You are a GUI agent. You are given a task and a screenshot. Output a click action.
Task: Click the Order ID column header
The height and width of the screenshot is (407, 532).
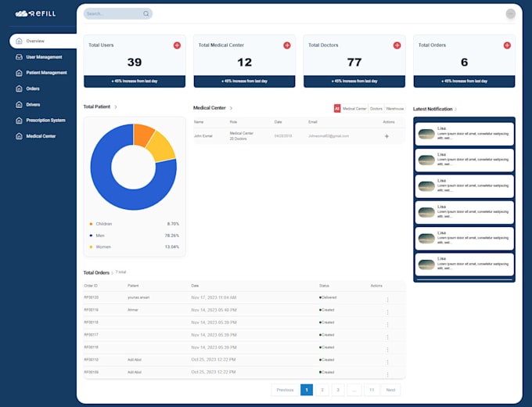tap(91, 286)
